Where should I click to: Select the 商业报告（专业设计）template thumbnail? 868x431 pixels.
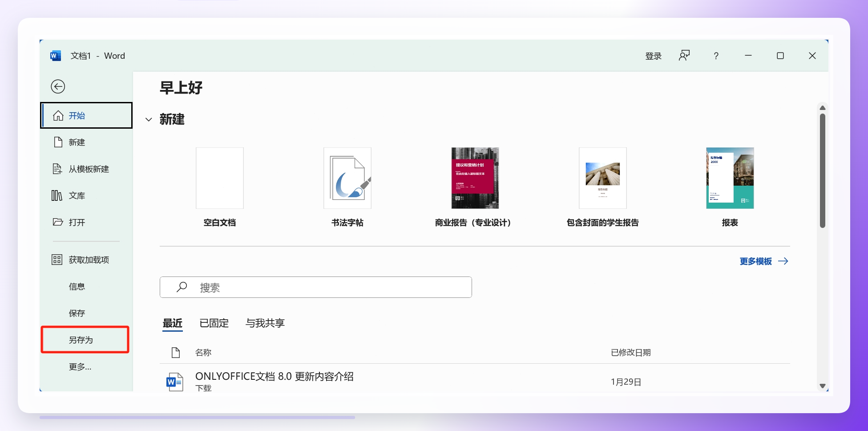coord(475,178)
